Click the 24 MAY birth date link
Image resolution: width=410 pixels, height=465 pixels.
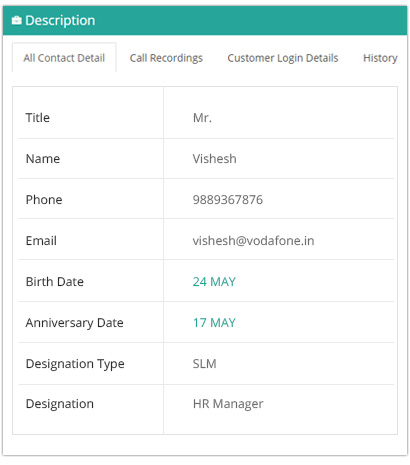click(214, 282)
